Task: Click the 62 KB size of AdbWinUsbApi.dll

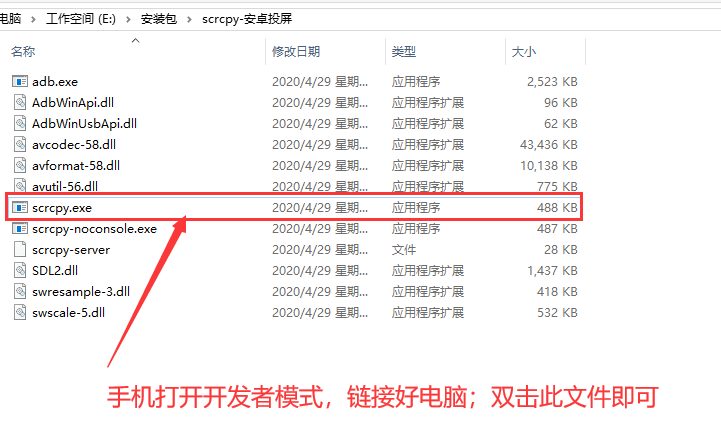Action: coord(561,124)
